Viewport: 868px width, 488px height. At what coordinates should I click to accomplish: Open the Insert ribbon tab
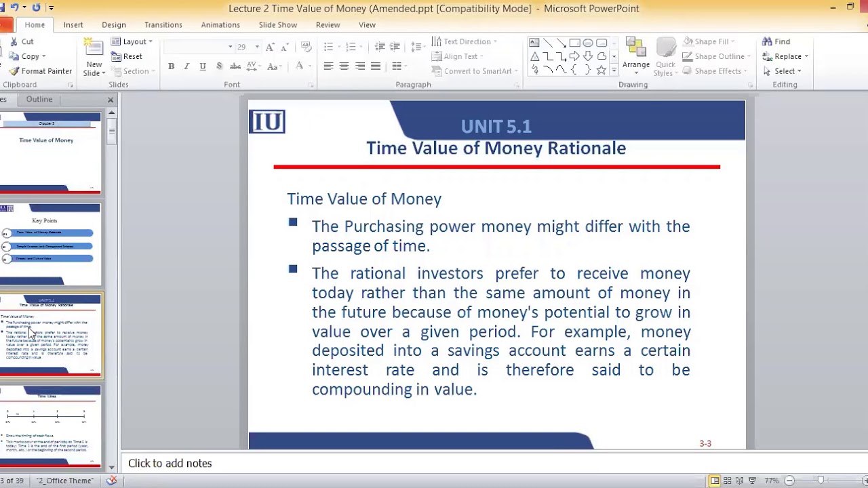[x=73, y=24]
